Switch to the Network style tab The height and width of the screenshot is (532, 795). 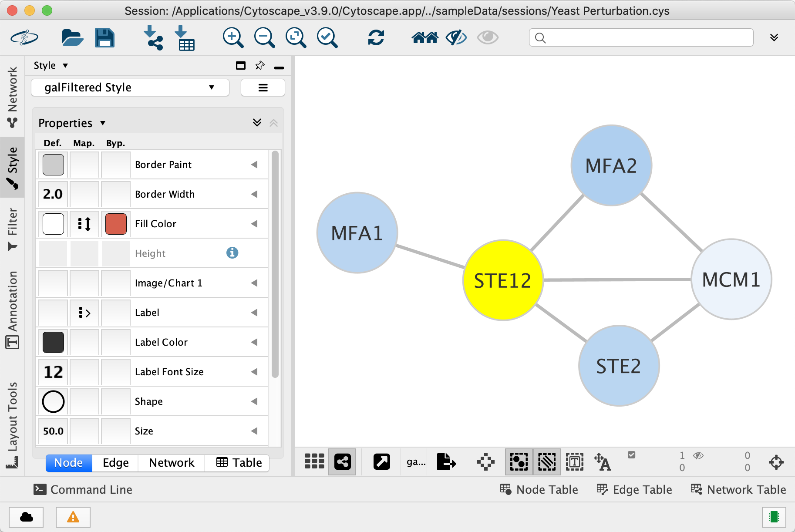pyautogui.click(x=172, y=463)
